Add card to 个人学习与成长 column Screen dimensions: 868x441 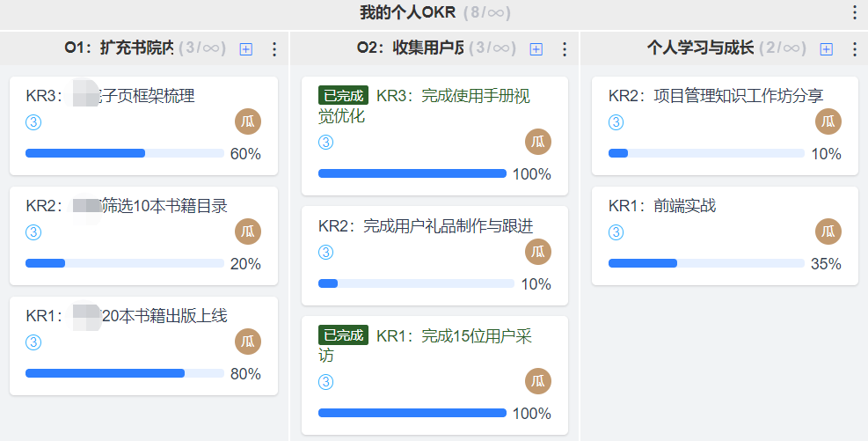pyautogui.click(x=826, y=49)
